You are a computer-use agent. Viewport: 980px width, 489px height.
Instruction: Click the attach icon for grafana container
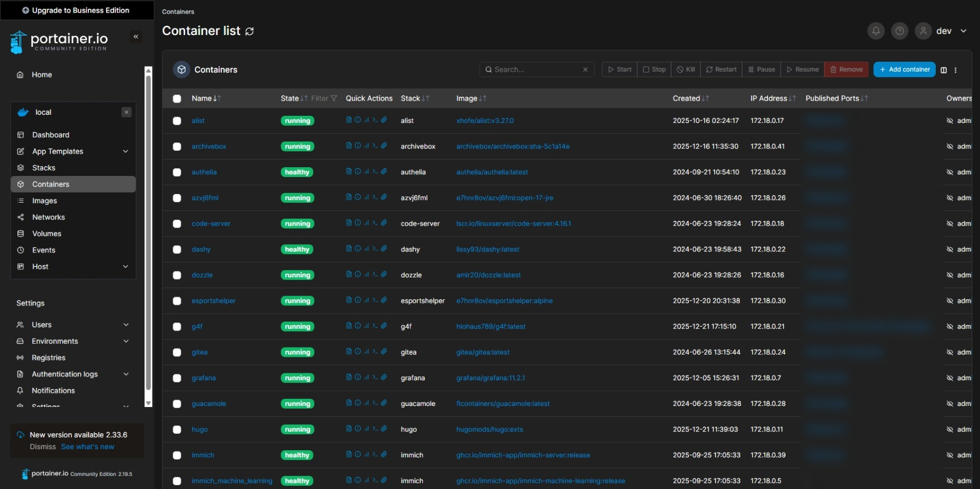pyautogui.click(x=384, y=377)
